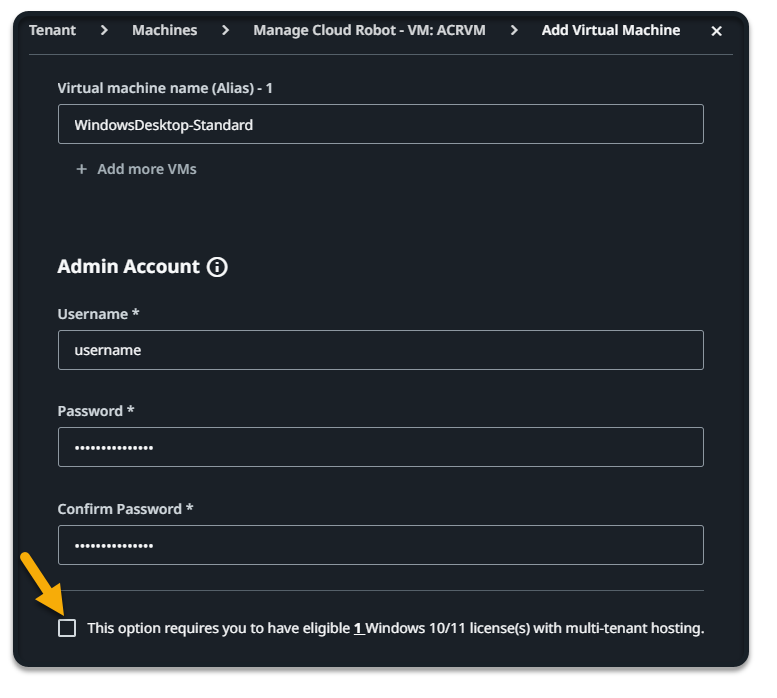Click the license requirement text
This screenshot has width=777, height=698.
click(395, 628)
